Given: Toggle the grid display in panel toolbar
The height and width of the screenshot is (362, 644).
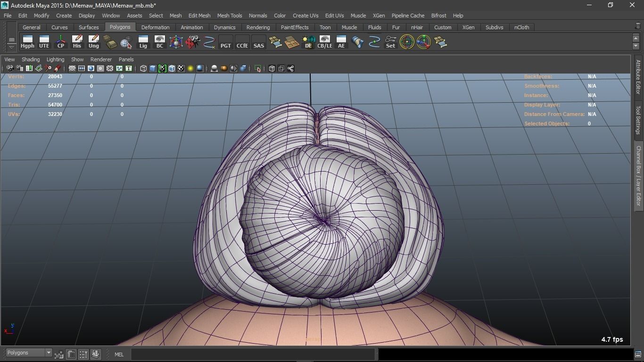Looking at the screenshot, I should 72,68.
